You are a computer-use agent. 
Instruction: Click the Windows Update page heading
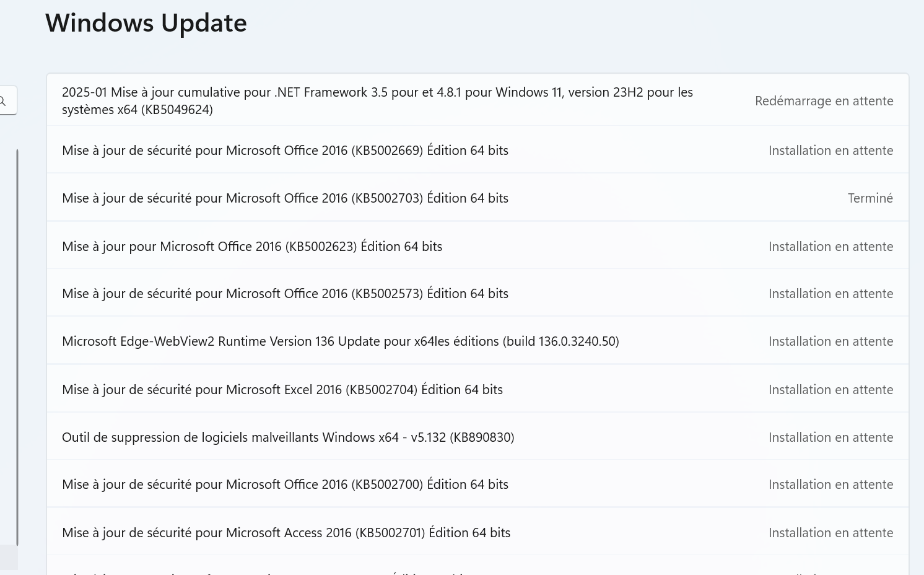pos(146,24)
